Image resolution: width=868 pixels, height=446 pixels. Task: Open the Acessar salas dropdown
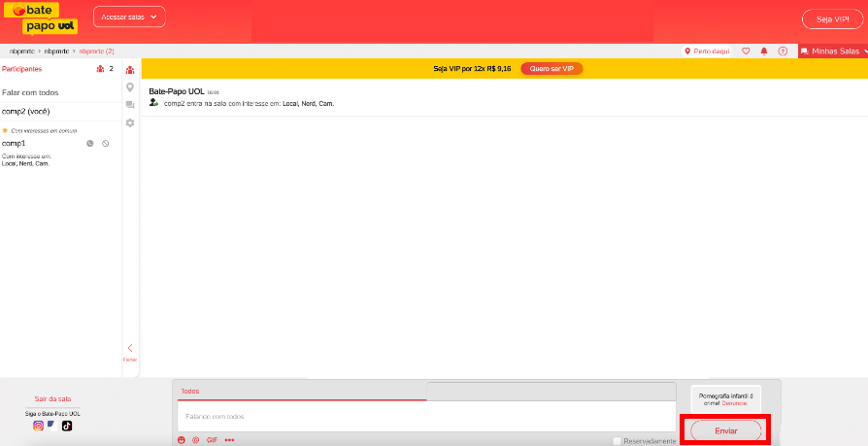click(x=129, y=17)
